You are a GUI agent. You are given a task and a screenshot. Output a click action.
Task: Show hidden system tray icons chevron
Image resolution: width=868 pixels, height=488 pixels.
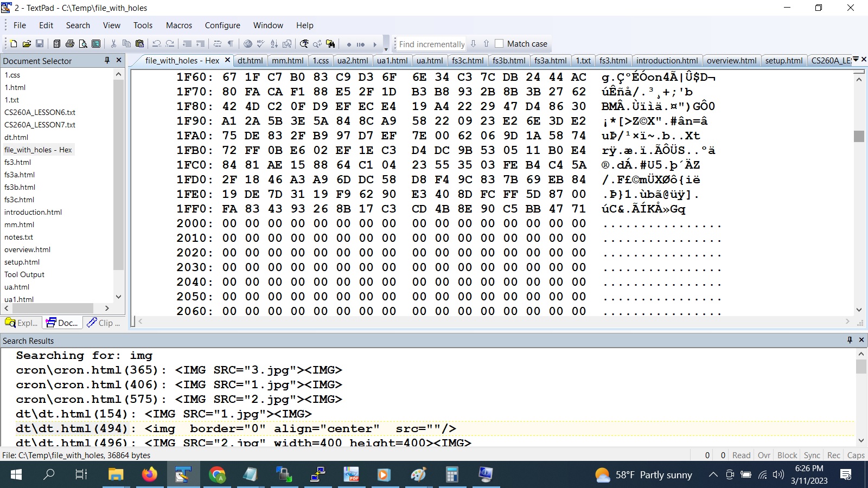[x=713, y=475]
